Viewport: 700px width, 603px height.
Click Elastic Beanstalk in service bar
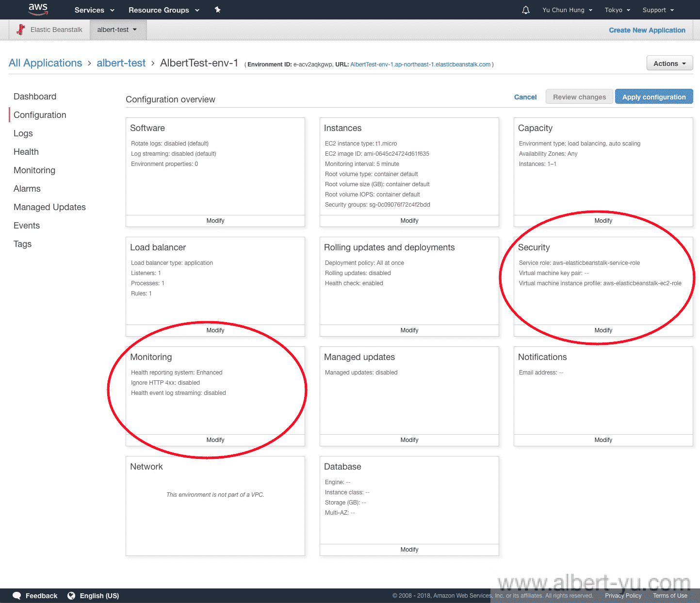pyautogui.click(x=56, y=30)
